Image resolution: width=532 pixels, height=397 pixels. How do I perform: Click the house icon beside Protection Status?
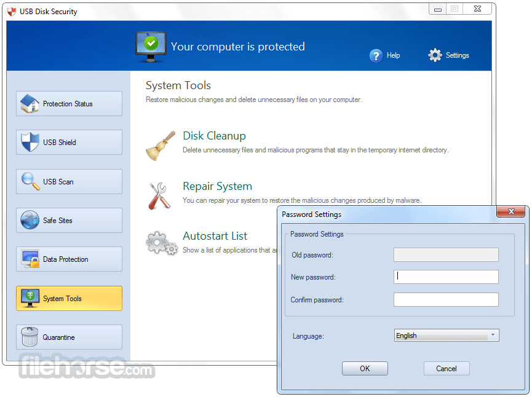30,103
